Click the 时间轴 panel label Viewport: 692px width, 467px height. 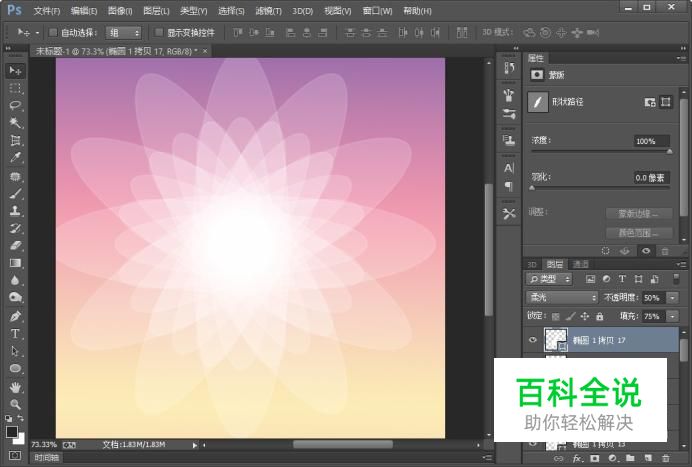(47, 458)
